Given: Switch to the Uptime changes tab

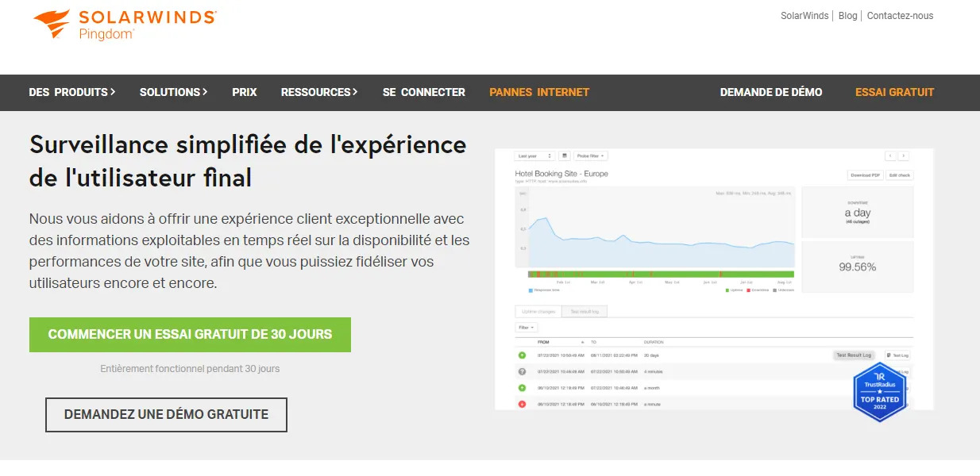Looking at the screenshot, I should [x=539, y=312].
